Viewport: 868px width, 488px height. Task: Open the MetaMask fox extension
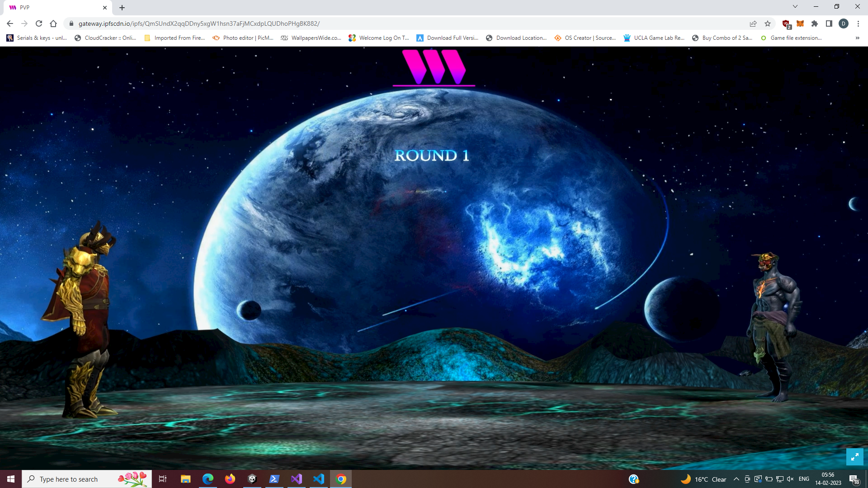[x=800, y=23]
